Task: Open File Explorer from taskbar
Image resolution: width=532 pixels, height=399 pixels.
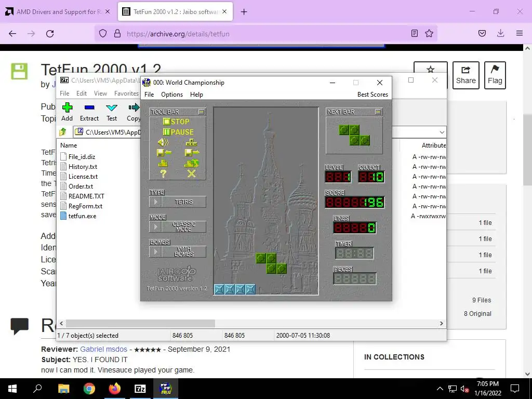Action: pos(64,389)
